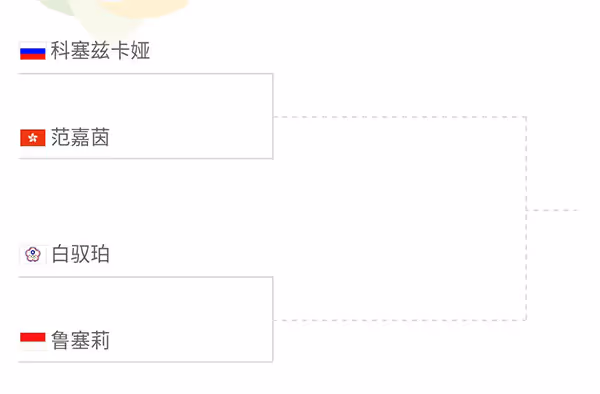Open the 科塞兹卡娅 vs 范嘉茵 match box
Screen dimensions: 600x394
pyautogui.click(x=145, y=116)
